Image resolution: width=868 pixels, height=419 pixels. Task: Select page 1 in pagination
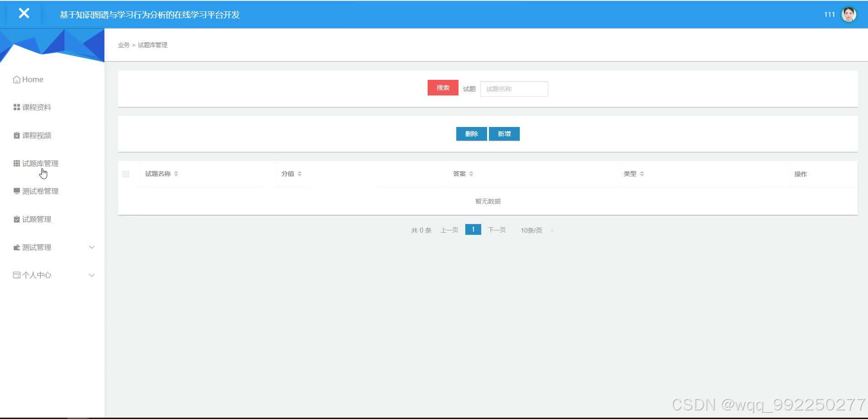[x=473, y=229]
